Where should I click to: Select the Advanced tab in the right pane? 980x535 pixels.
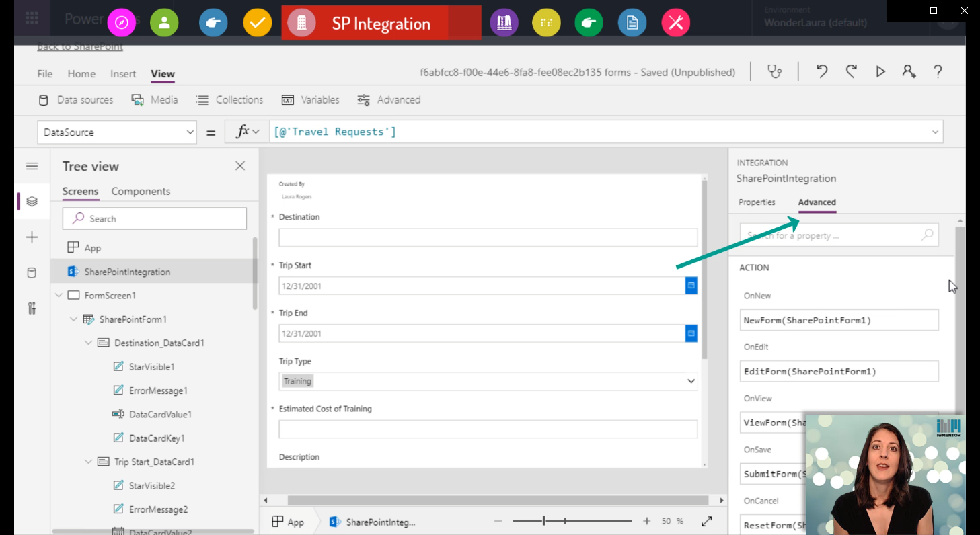(817, 202)
